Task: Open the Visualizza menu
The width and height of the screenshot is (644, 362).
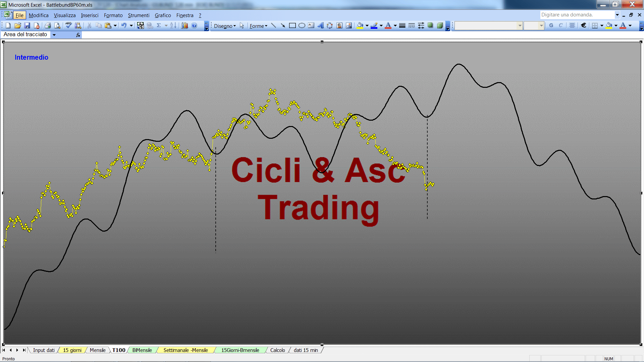Action: (65, 15)
